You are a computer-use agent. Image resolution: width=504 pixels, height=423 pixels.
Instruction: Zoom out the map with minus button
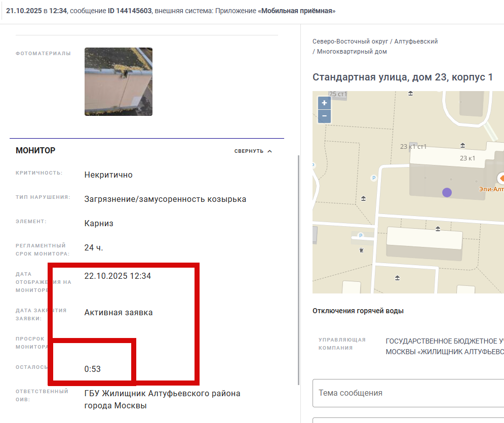[x=324, y=116]
